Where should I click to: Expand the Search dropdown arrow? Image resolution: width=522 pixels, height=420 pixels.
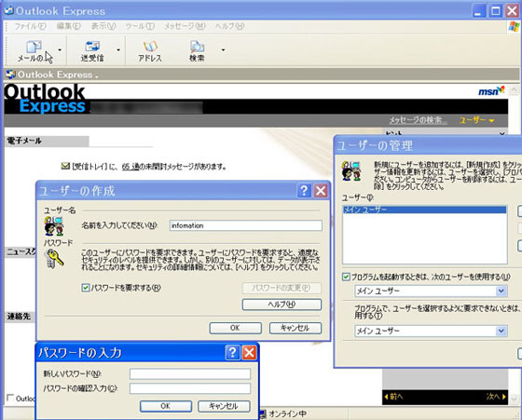[223, 50]
